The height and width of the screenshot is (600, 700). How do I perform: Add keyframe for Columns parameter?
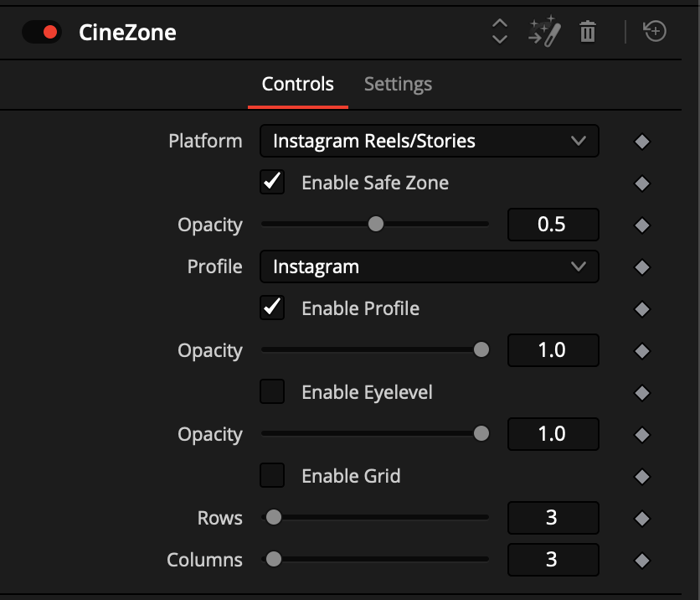tap(642, 561)
